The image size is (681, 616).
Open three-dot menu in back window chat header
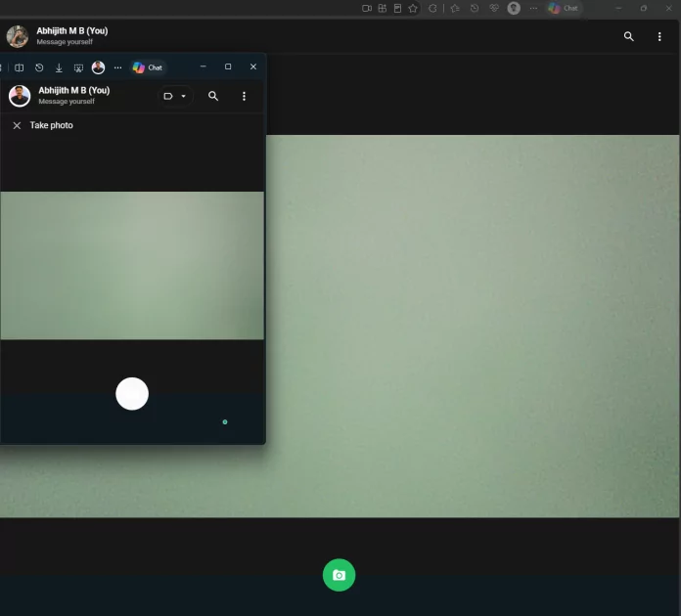click(659, 36)
